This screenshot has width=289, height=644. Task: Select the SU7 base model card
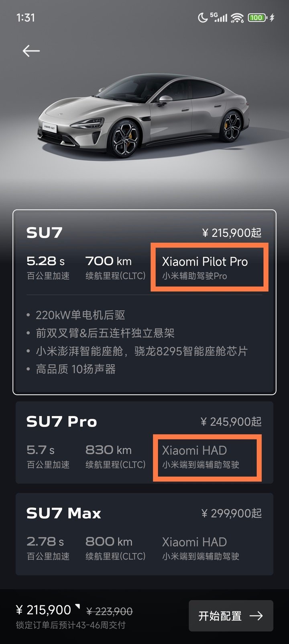[x=144, y=302]
